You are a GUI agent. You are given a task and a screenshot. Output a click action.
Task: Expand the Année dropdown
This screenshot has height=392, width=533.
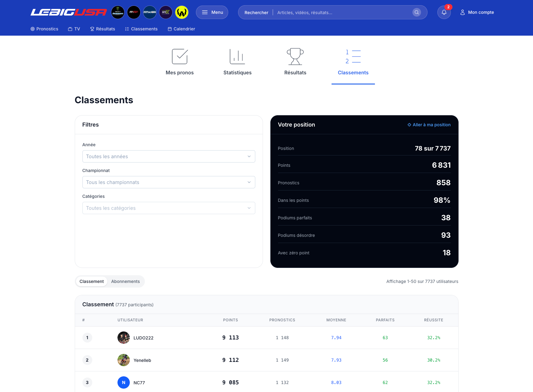169,156
